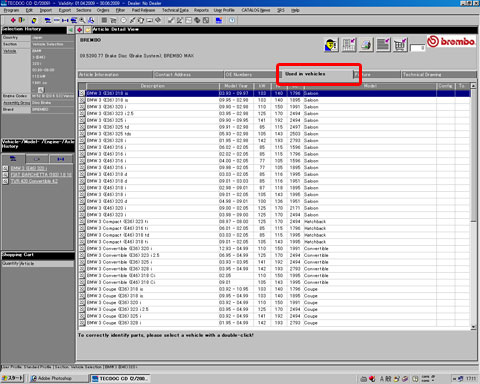This screenshot has height=384, width=480.
Task: Open the Reports menu
Action: [201, 10]
